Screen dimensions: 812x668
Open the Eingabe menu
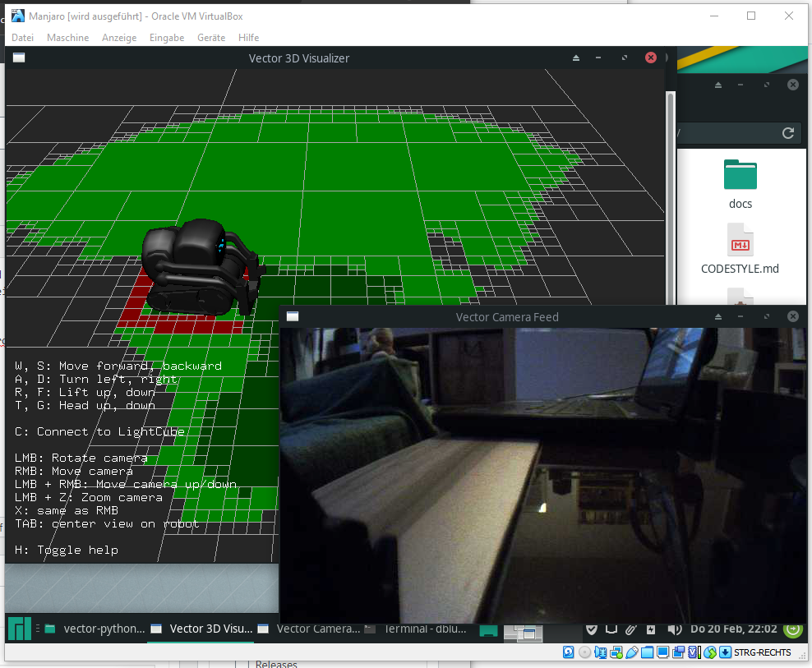[x=167, y=38]
